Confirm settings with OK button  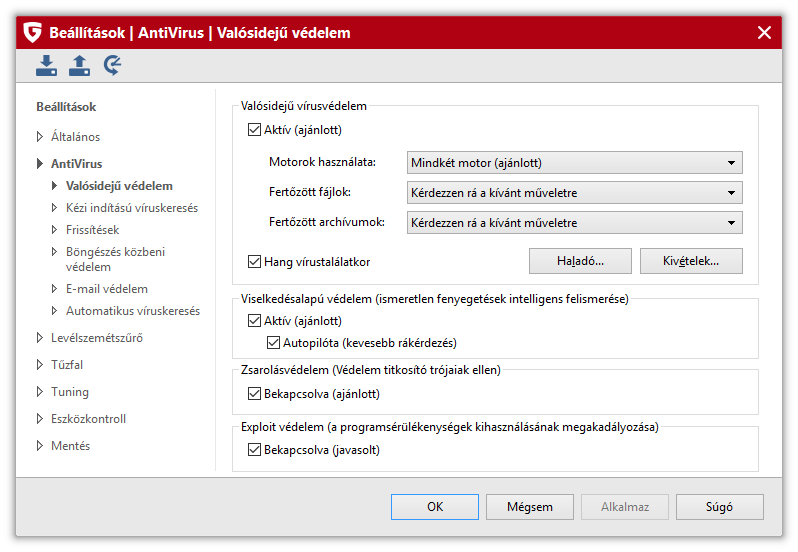(x=434, y=507)
